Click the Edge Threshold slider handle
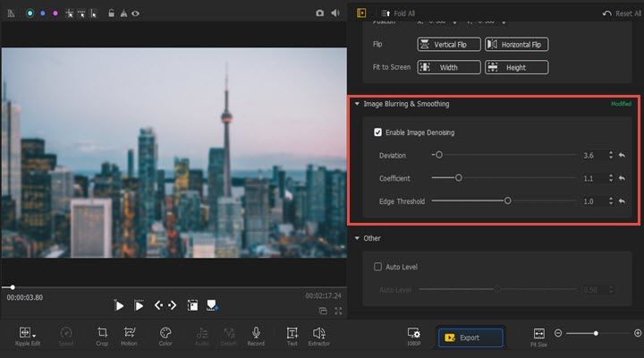Viewport: 644px width, 358px height. (x=507, y=201)
